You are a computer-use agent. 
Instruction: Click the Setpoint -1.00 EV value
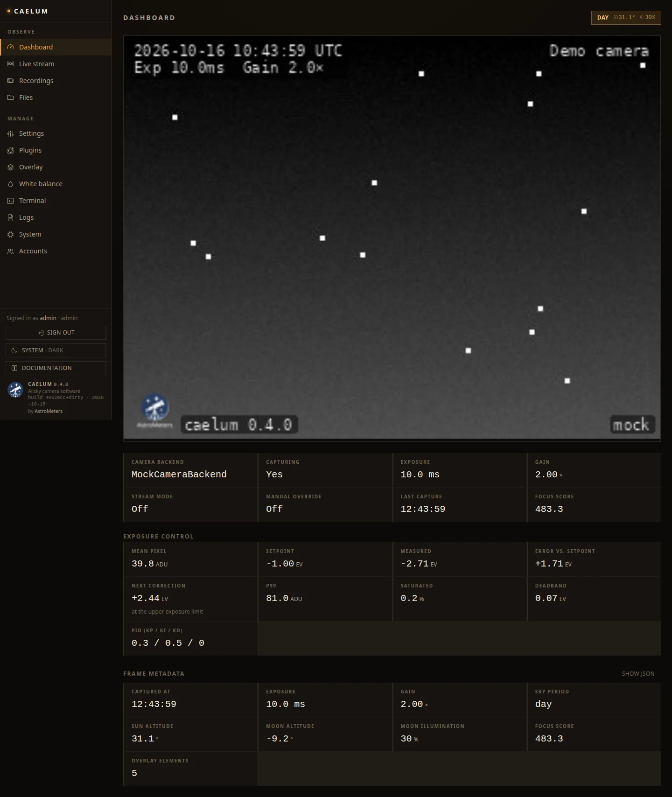coord(284,564)
